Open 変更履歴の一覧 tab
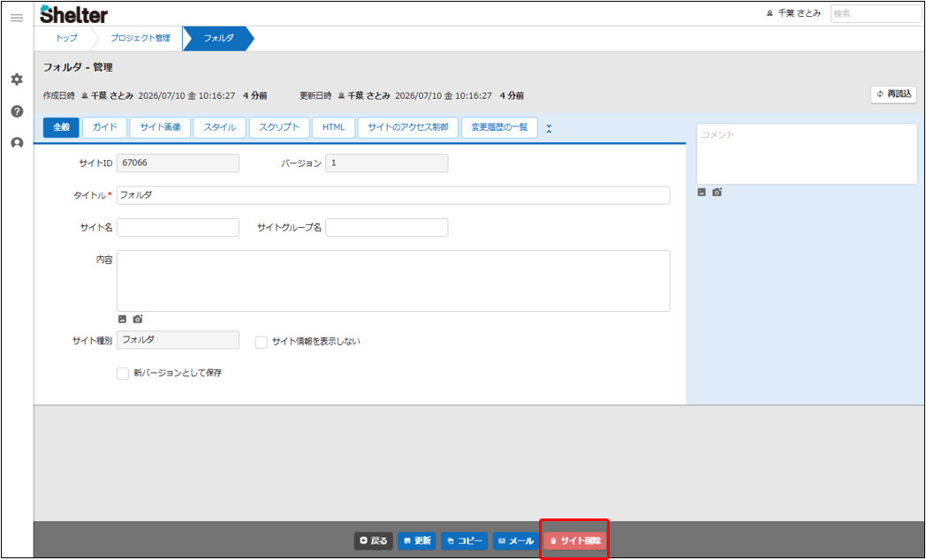926x560 pixels. click(499, 127)
